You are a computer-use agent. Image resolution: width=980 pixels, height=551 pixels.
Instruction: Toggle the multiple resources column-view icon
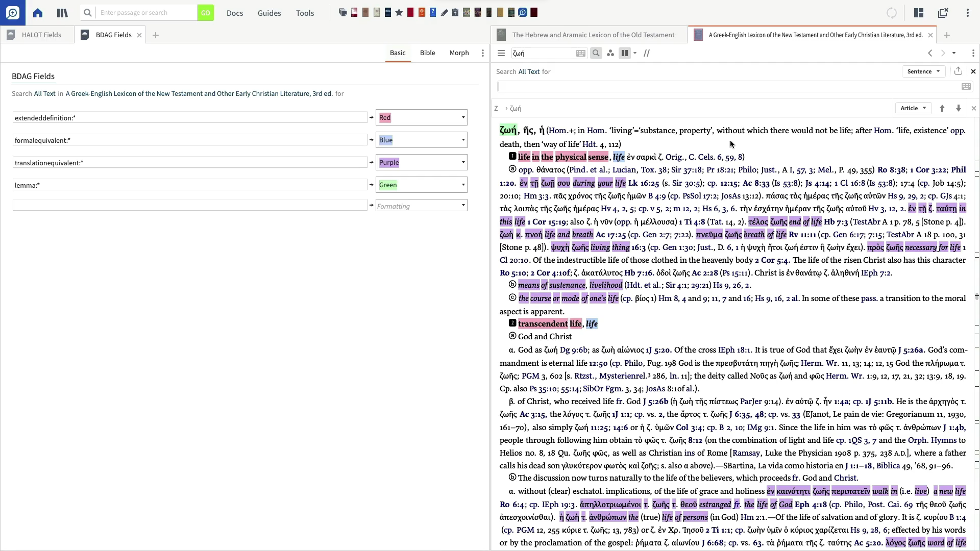point(625,53)
